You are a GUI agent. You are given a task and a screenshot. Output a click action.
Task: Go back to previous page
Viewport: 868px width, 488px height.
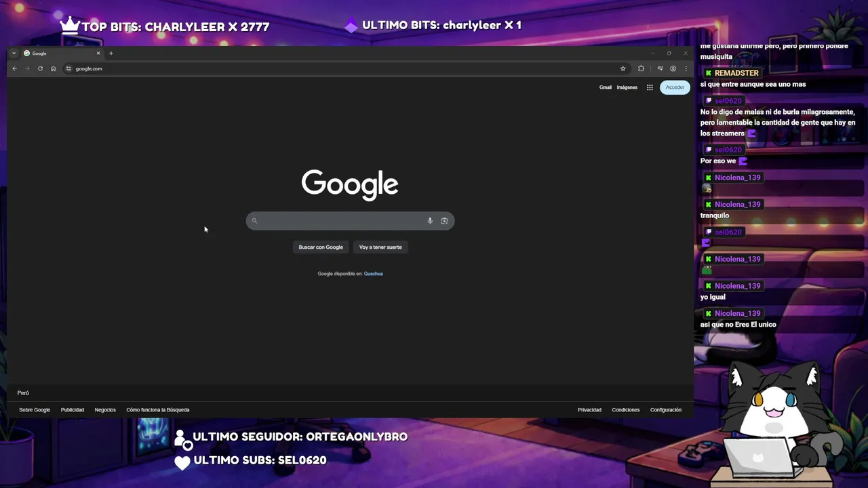[x=14, y=68]
